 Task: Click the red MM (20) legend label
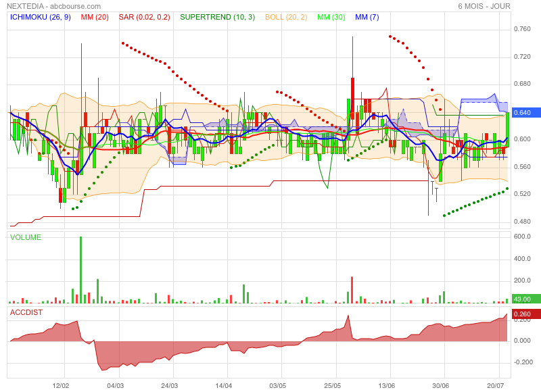tap(95, 18)
